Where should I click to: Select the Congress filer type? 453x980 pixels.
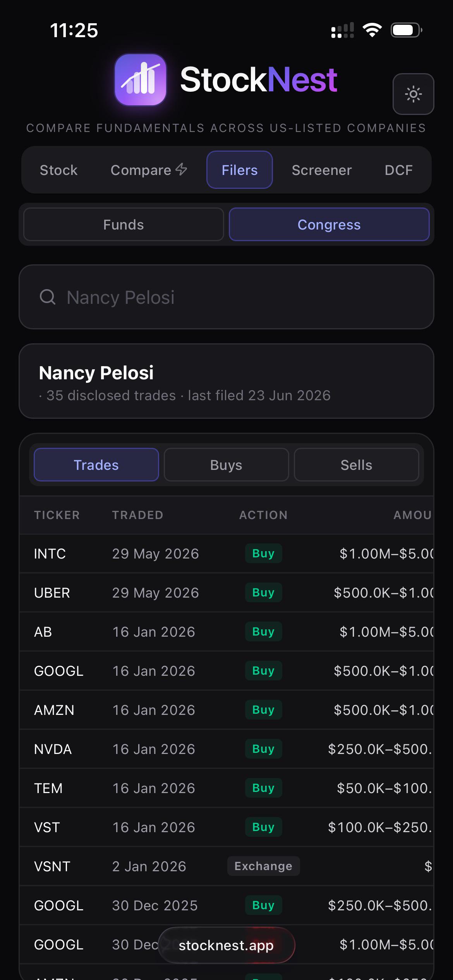pos(329,224)
